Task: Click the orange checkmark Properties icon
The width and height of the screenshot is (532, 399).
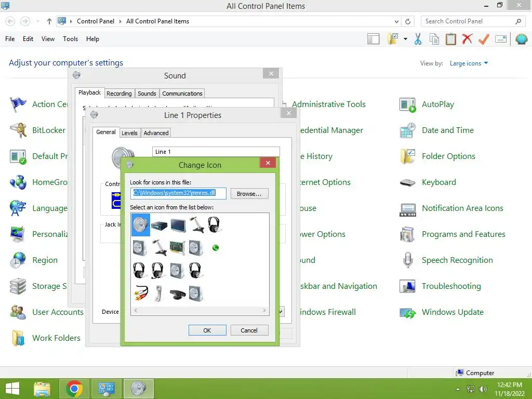Action: [x=484, y=39]
